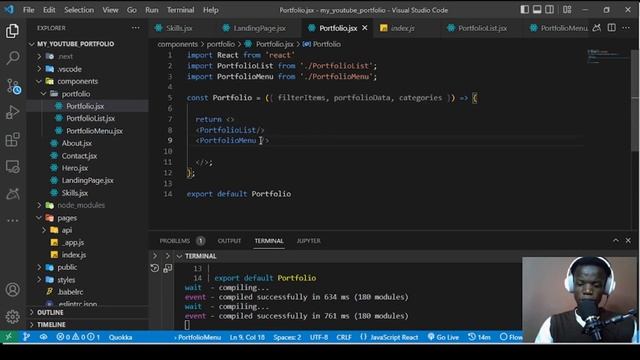
Task: Open Run and Debug view
Action: coord(12,112)
